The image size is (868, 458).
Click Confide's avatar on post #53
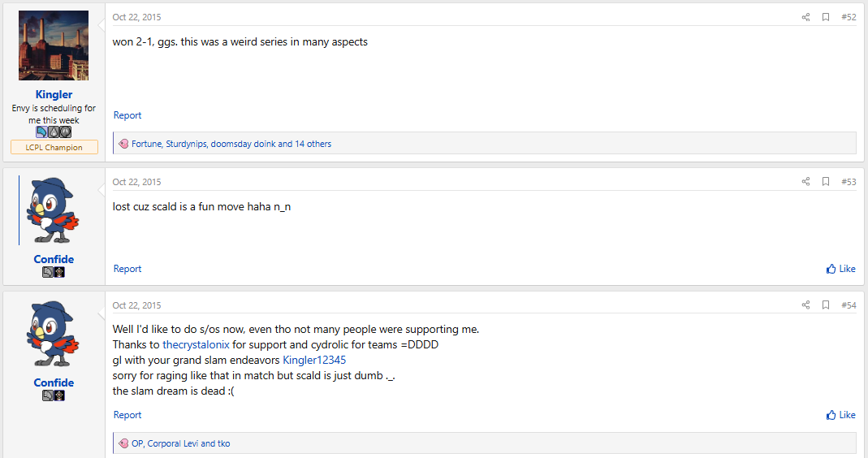coord(54,210)
